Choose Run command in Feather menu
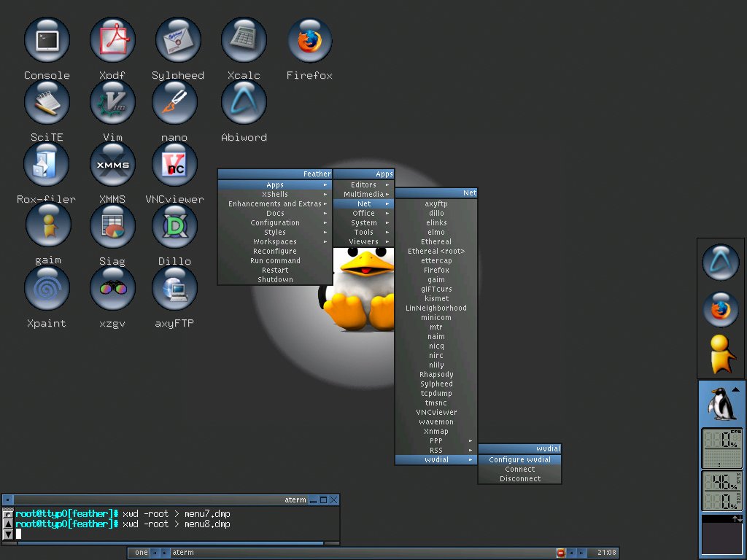Screen dimensions: 747x560 [275, 261]
